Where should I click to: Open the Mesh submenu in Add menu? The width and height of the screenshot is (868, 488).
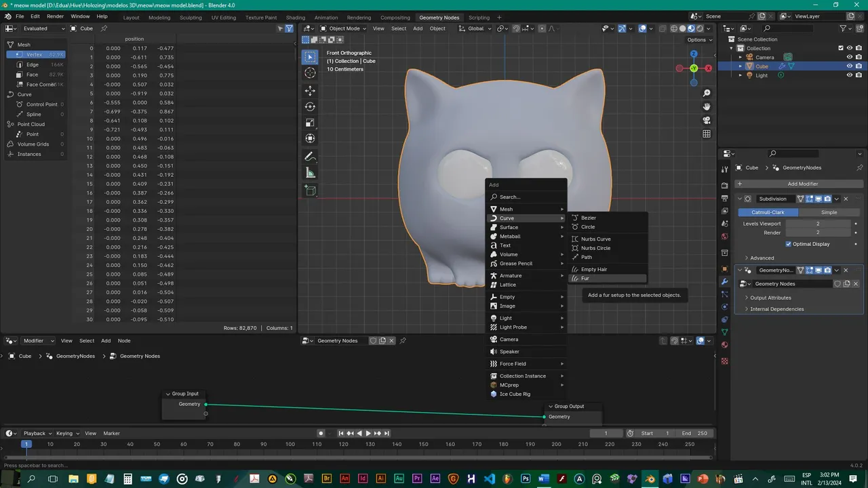point(527,209)
